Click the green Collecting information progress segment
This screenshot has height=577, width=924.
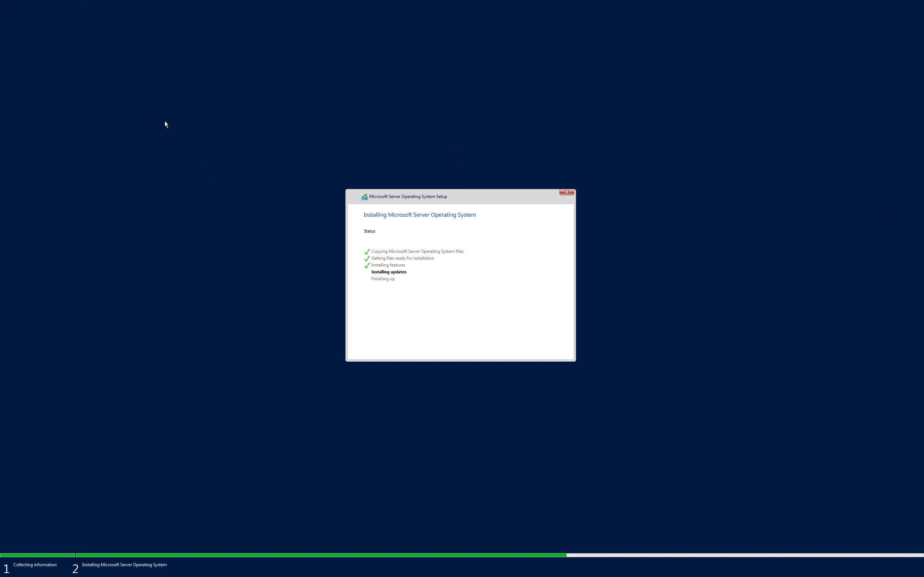click(x=37, y=555)
